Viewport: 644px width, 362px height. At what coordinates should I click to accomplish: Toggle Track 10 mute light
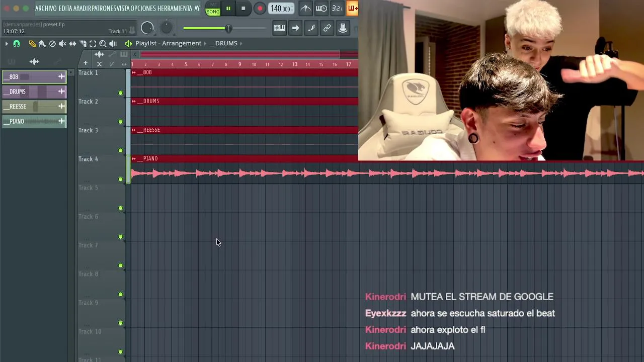pyautogui.click(x=120, y=352)
